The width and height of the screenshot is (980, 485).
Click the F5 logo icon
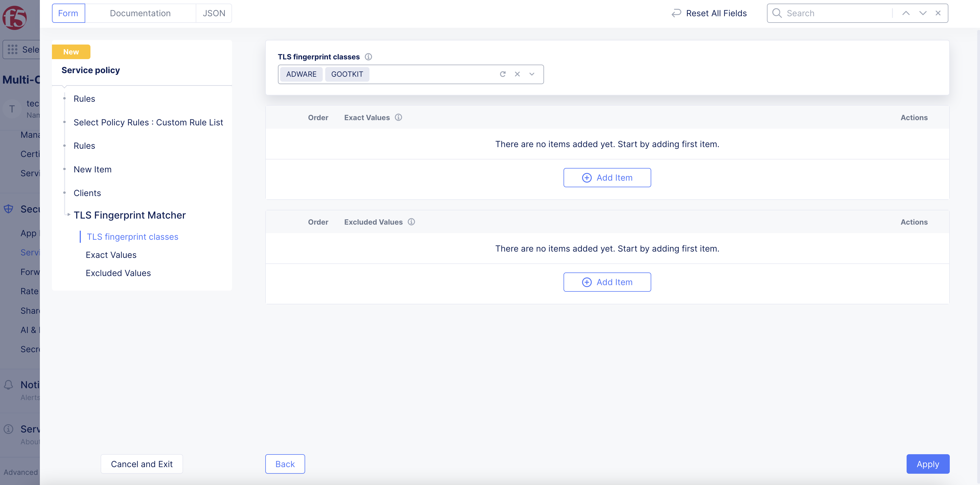[15, 18]
